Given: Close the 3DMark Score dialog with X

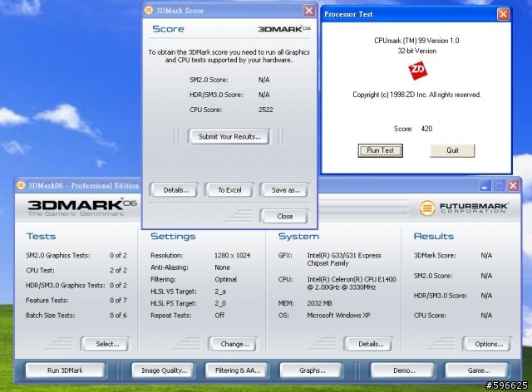Looking at the screenshot, I should pos(308,11).
